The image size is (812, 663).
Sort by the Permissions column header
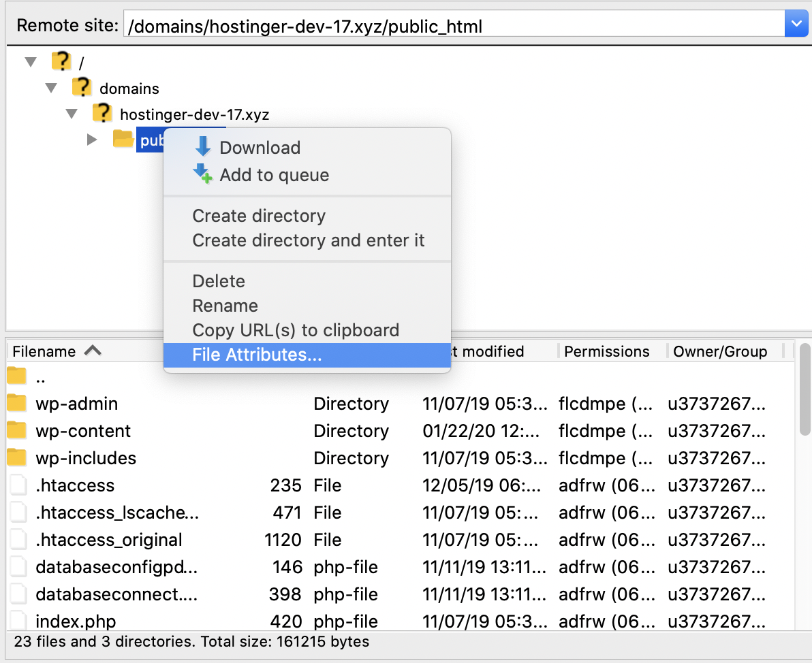click(x=606, y=351)
